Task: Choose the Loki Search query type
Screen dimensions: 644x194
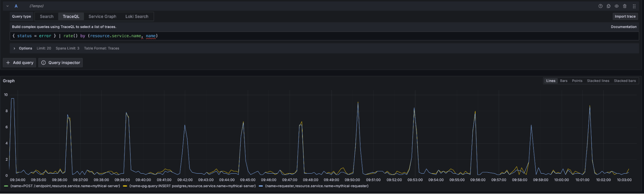Action: (137, 16)
